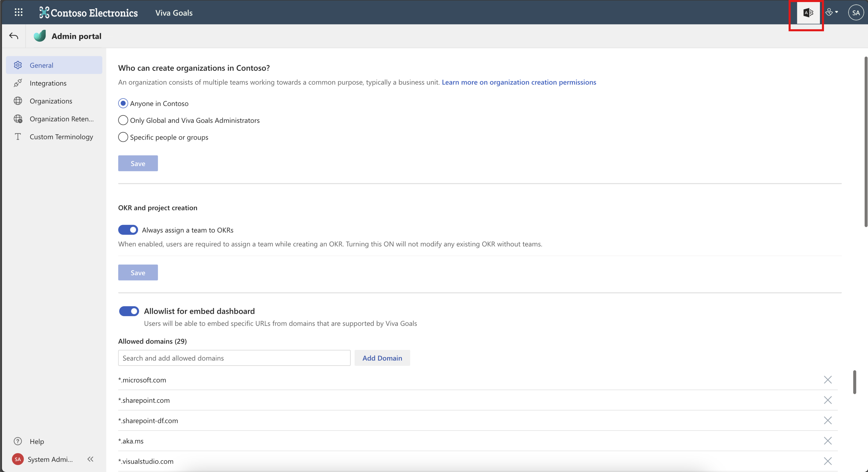This screenshot has height=472, width=868.
Task: Click Add Domain button
Action: tap(382, 358)
